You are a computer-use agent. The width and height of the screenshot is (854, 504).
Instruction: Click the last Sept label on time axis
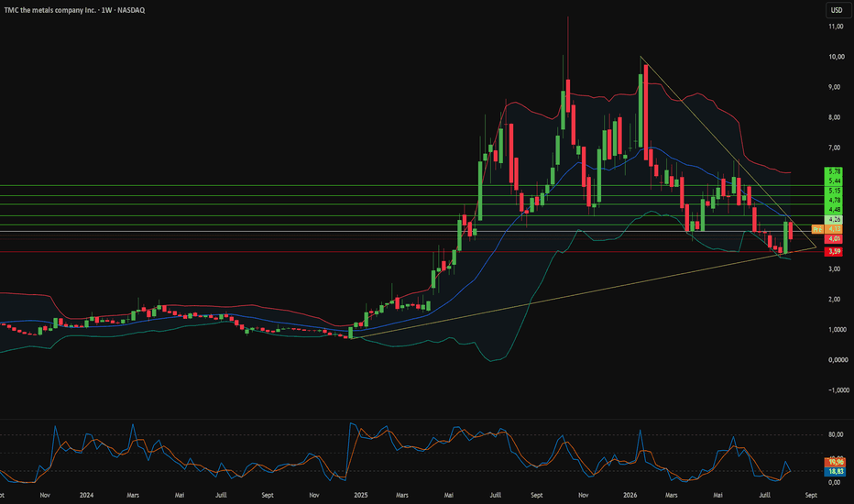(811, 495)
